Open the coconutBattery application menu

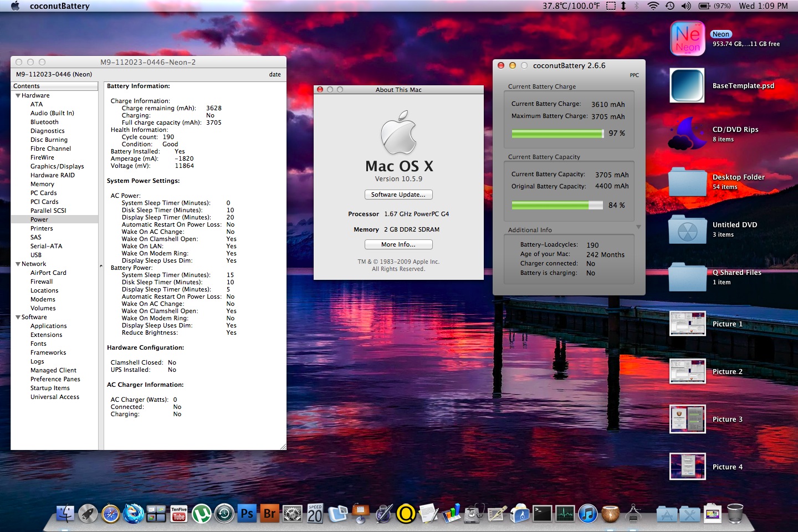point(59,6)
